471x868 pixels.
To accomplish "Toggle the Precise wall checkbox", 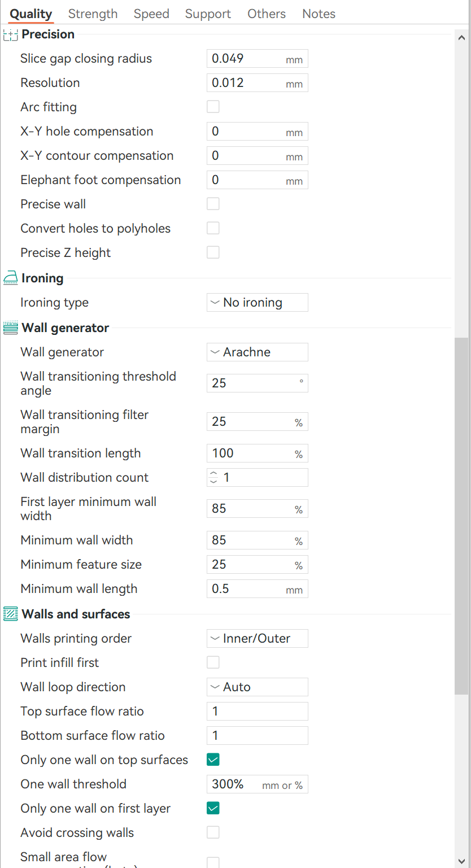I will click(213, 204).
